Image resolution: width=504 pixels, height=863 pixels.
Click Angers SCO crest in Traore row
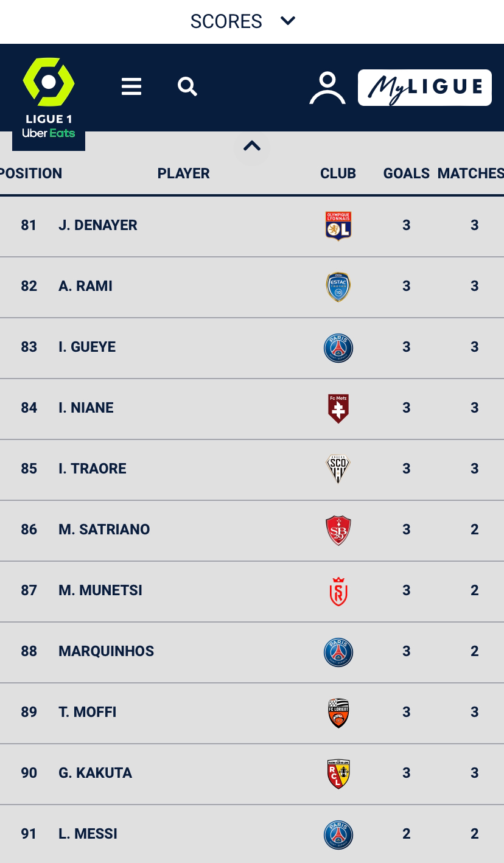point(338,469)
